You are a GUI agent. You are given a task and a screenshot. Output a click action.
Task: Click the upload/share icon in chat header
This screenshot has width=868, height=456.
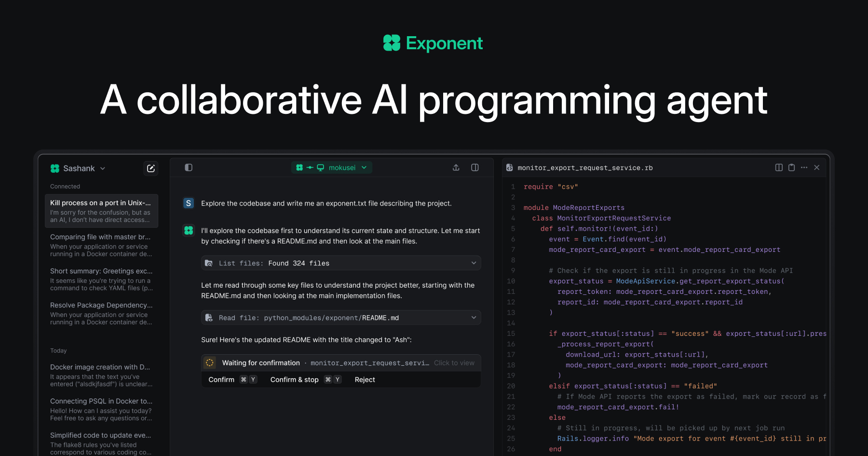point(455,167)
